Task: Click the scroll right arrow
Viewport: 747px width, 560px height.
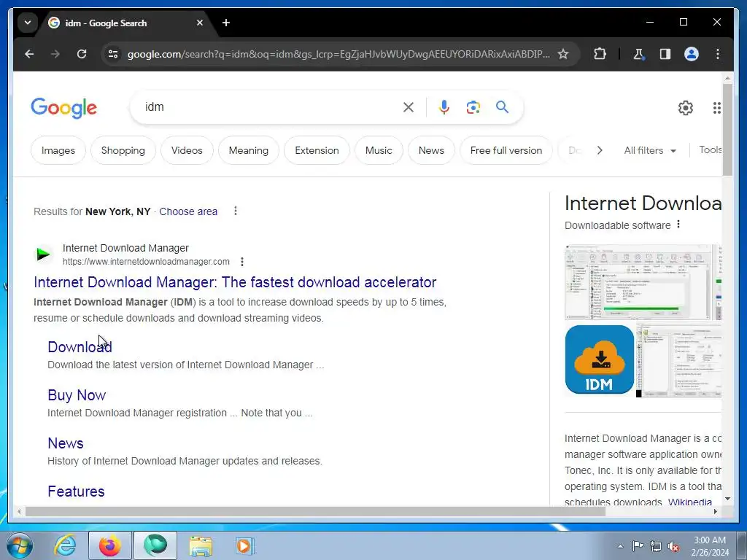Action: 715,511
